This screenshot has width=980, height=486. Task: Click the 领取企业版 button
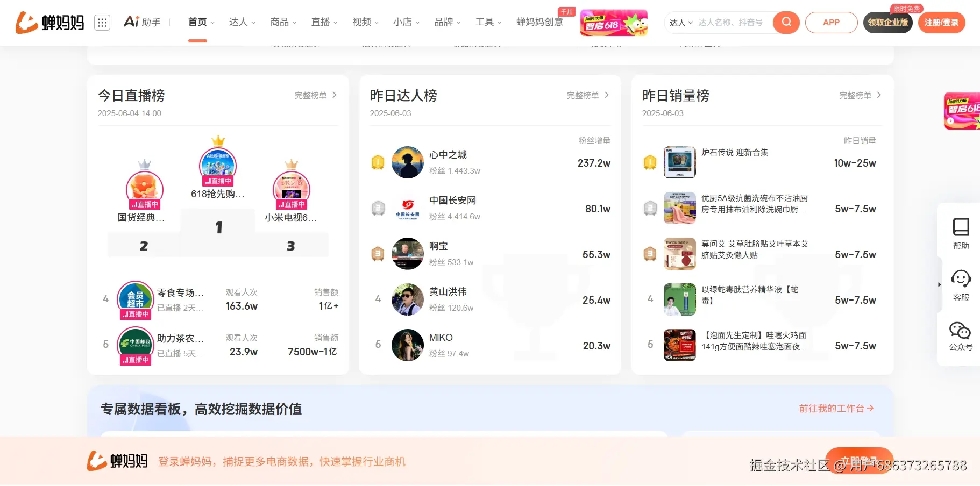click(x=888, y=23)
